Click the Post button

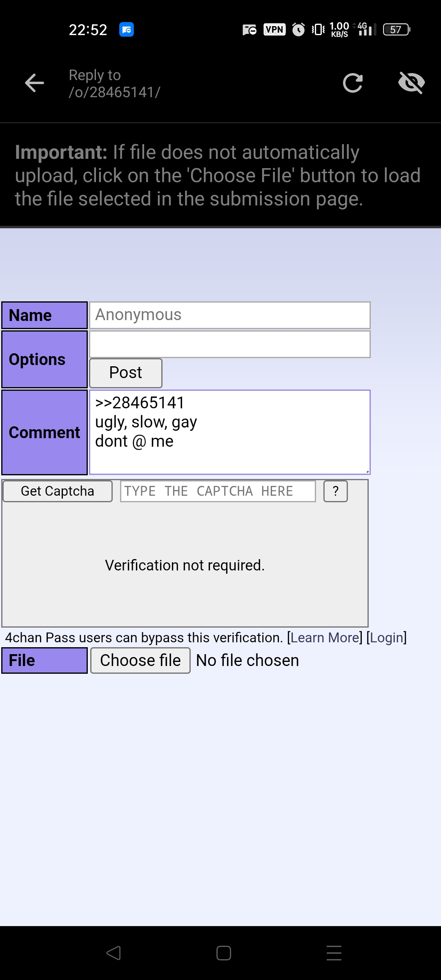[126, 373]
